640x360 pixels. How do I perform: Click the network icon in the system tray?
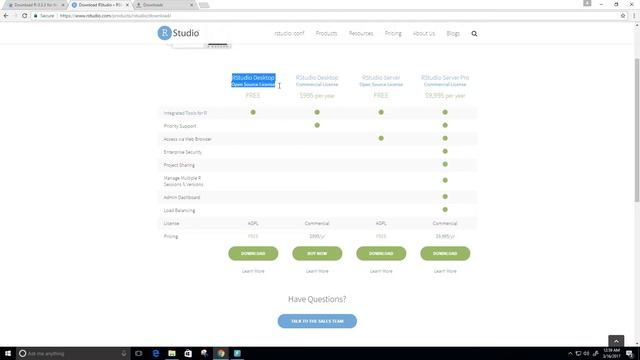click(x=578, y=353)
